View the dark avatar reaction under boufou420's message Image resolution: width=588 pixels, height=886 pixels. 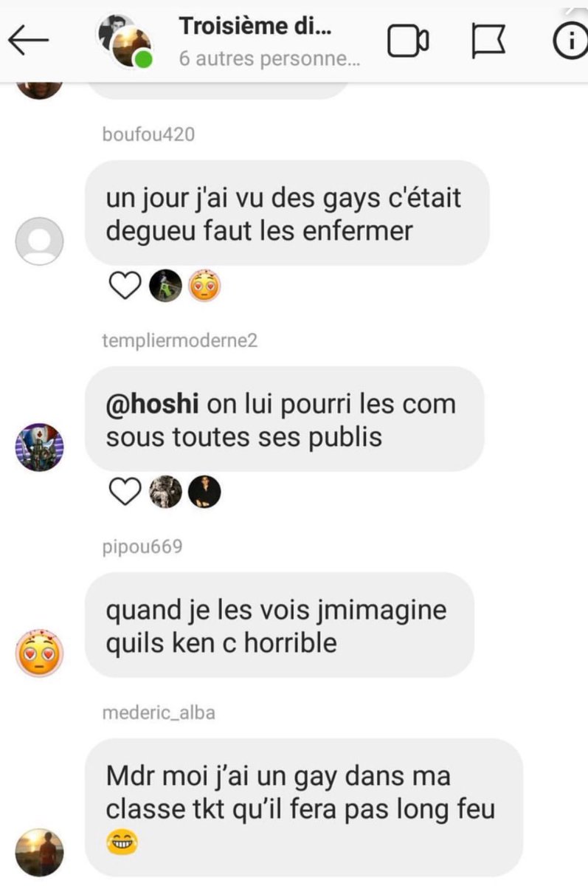tap(165, 286)
